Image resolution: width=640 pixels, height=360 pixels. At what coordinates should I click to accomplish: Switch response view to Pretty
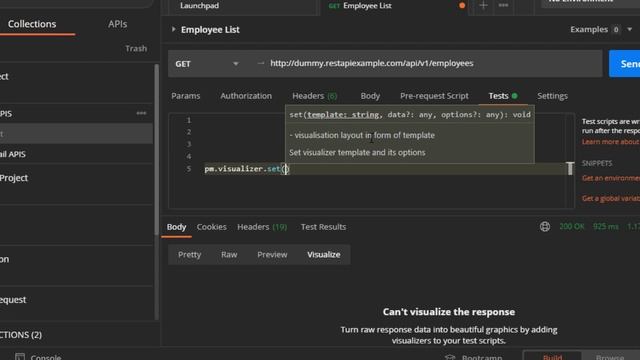[x=189, y=255]
